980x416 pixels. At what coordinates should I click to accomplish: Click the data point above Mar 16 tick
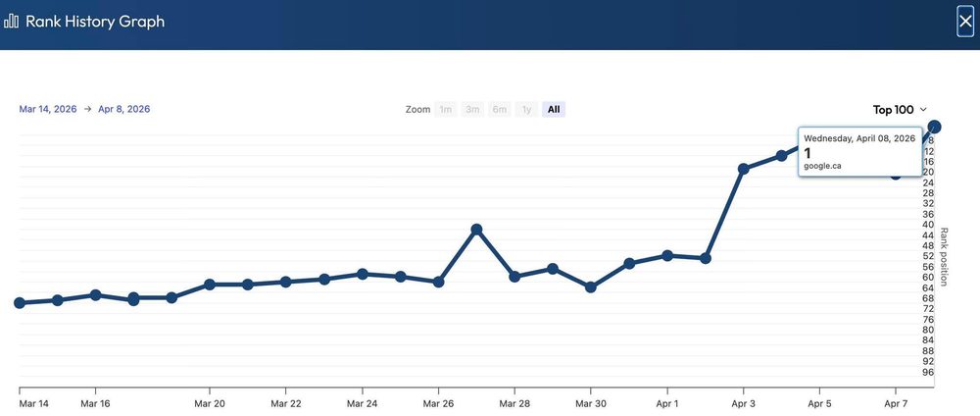96,294
